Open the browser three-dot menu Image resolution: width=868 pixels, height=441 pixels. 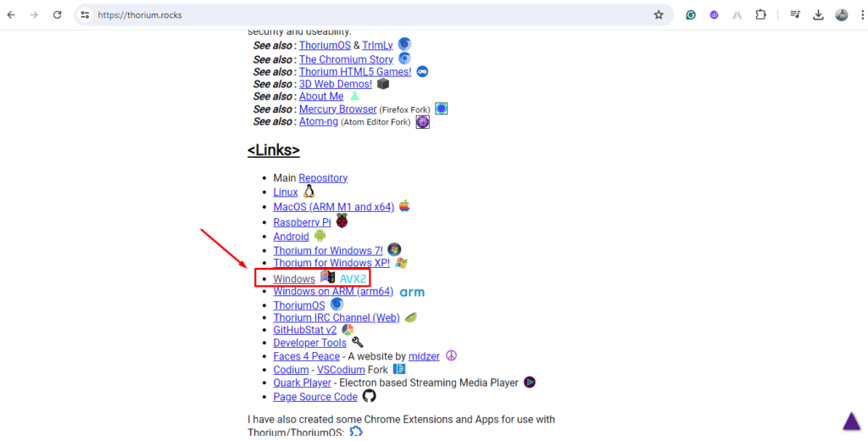862,15
